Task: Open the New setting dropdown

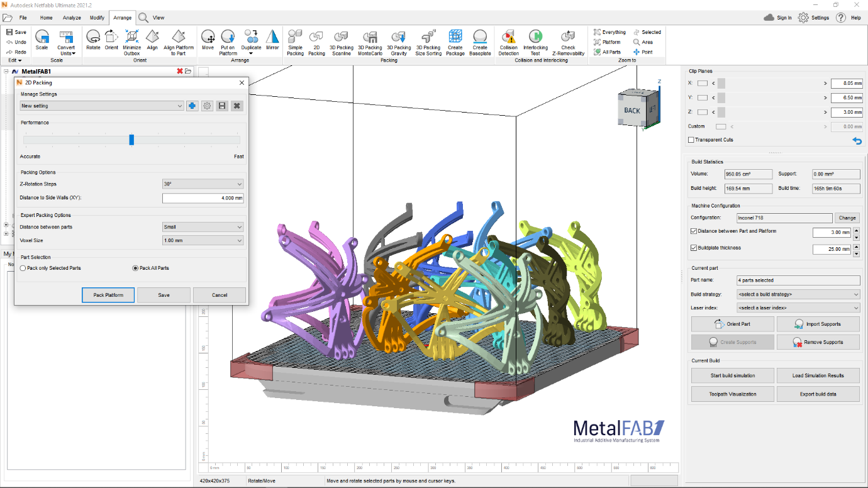Action: (x=102, y=106)
